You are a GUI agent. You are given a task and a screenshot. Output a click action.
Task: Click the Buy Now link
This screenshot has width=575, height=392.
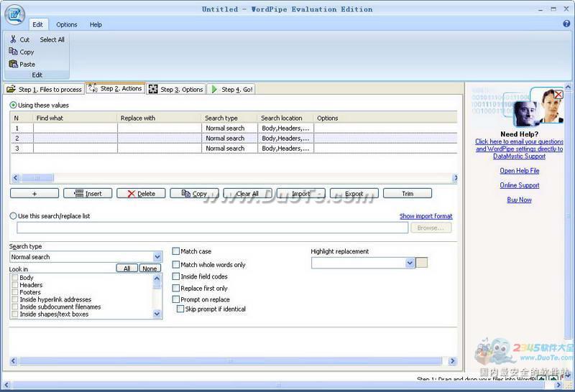click(x=519, y=200)
